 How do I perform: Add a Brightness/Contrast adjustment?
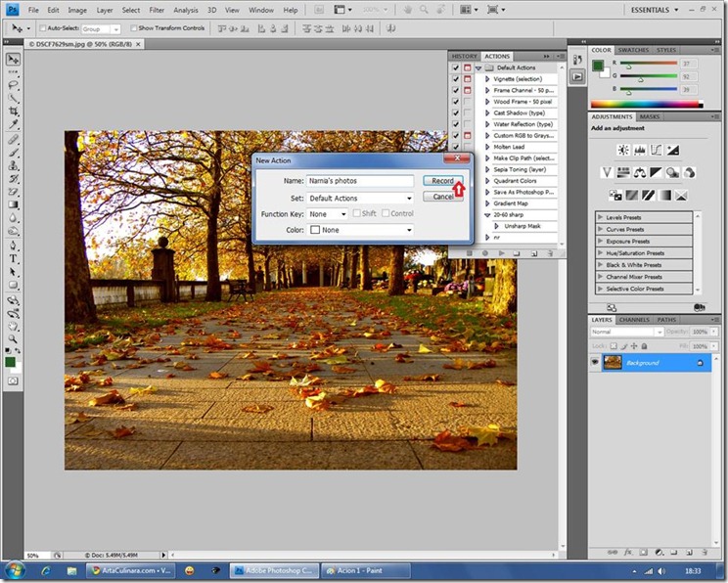(623, 150)
